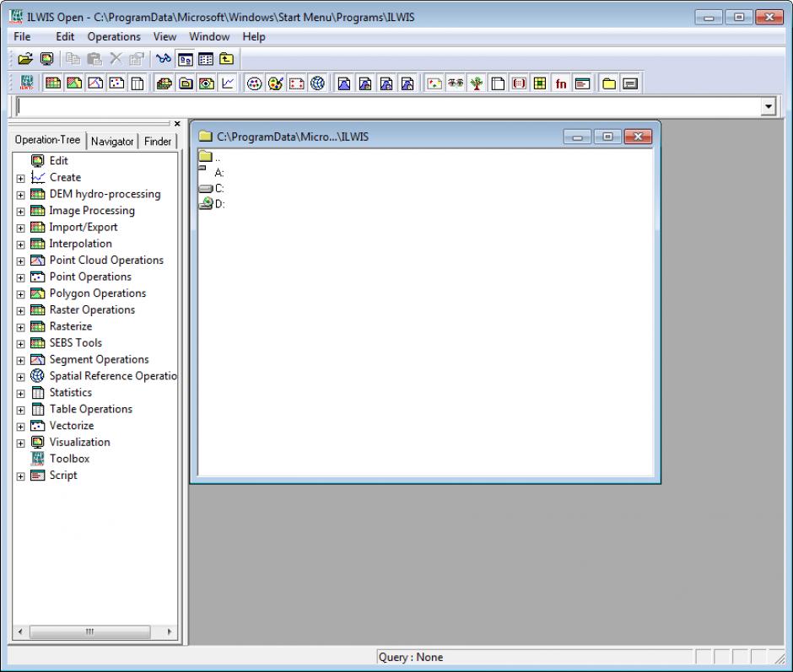Image resolution: width=793 pixels, height=672 pixels.
Task: Click the Up One Level folder icon
Action: (x=227, y=59)
